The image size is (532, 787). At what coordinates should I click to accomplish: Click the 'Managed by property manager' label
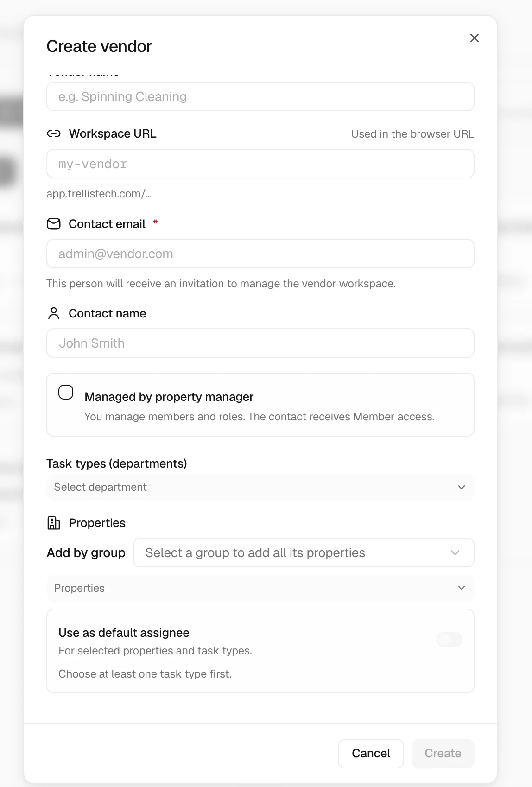(x=169, y=397)
